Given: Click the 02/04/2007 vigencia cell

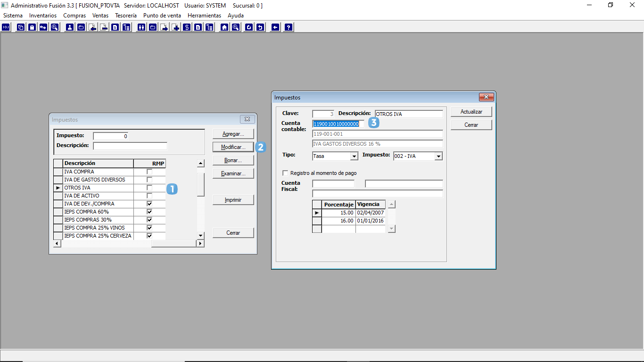Looking at the screenshot, I should click(x=371, y=213).
